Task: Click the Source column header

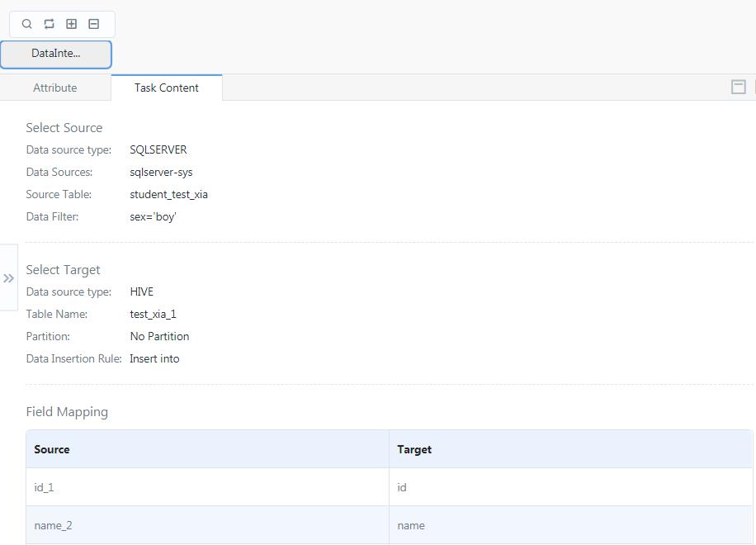Action: (x=52, y=449)
